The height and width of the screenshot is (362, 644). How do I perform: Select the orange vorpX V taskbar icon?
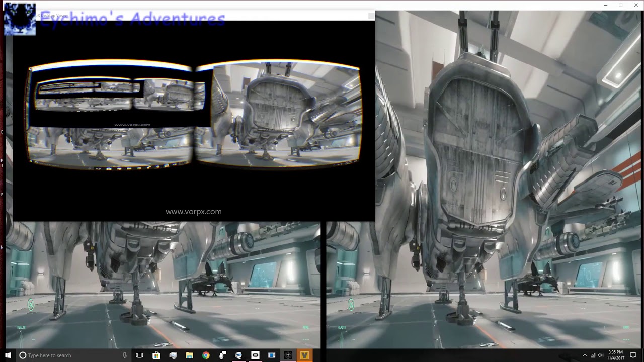(x=304, y=355)
